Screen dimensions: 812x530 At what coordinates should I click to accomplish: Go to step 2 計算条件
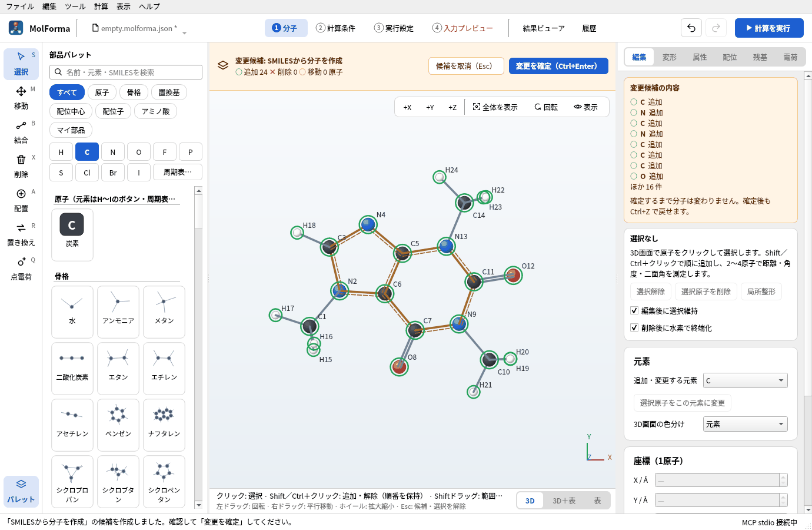click(336, 28)
